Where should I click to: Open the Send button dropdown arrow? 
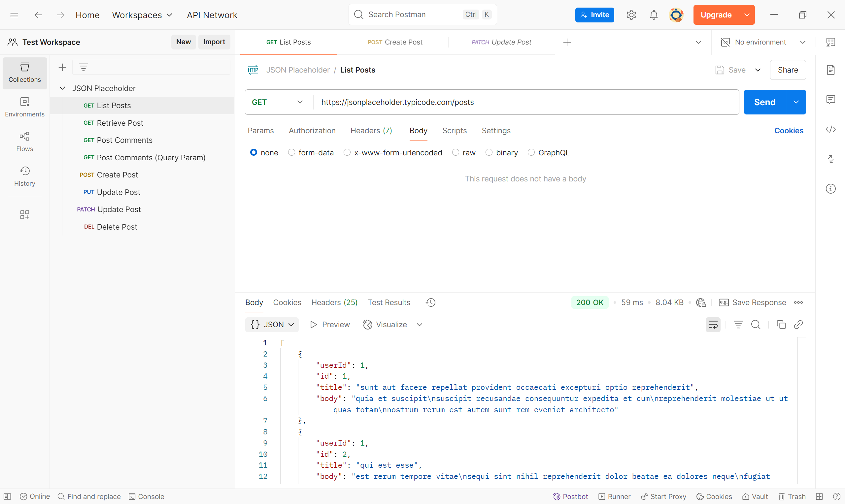pos(796,102)
